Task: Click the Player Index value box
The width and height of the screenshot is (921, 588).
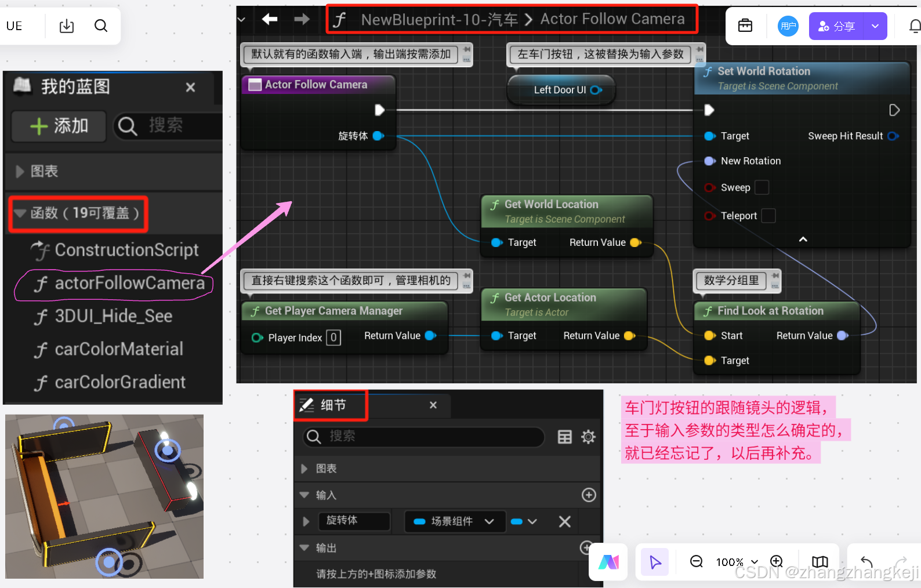Action: pos(333,337)
